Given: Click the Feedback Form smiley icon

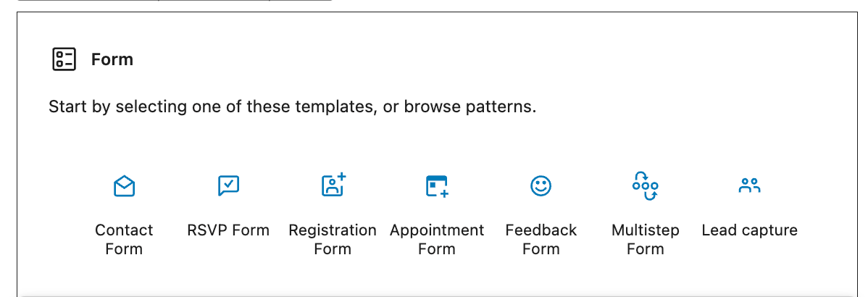Looking at the screenshot, I should pos(541,186).
